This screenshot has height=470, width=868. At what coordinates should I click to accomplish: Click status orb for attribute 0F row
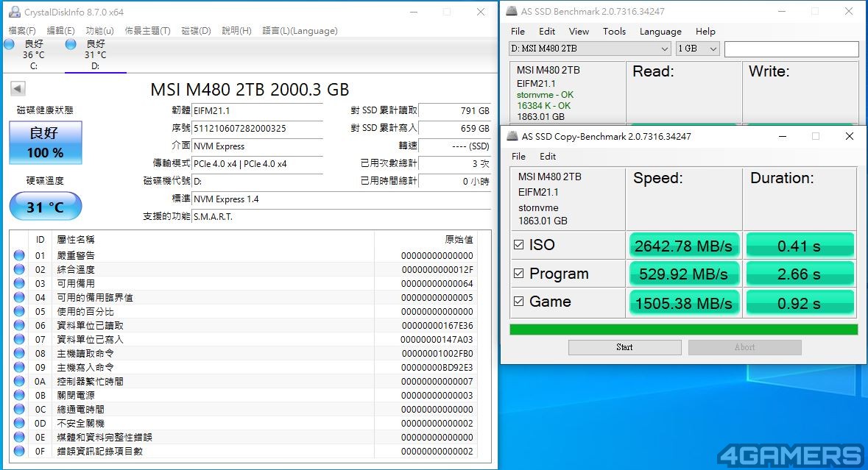pyautogui.click(x=19, y=451)
